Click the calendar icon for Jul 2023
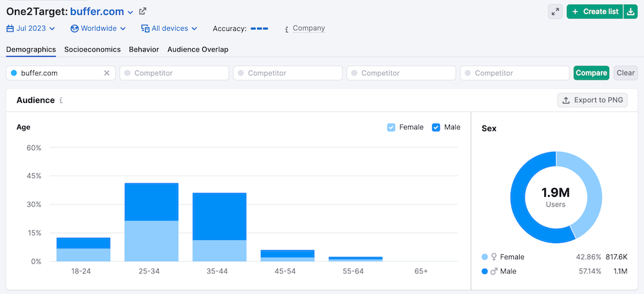The height and width of the screenshot is (294, 644). [10, 28]
